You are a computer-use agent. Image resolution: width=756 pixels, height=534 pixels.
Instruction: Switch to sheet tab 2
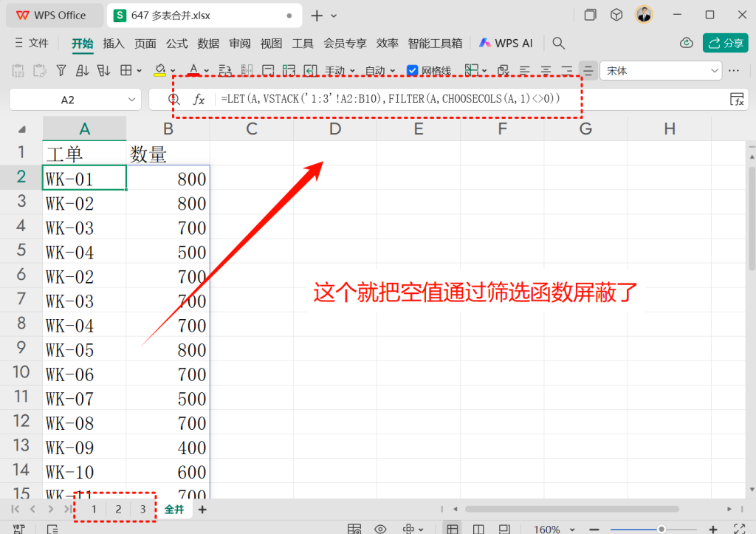(x=118, y=510)
